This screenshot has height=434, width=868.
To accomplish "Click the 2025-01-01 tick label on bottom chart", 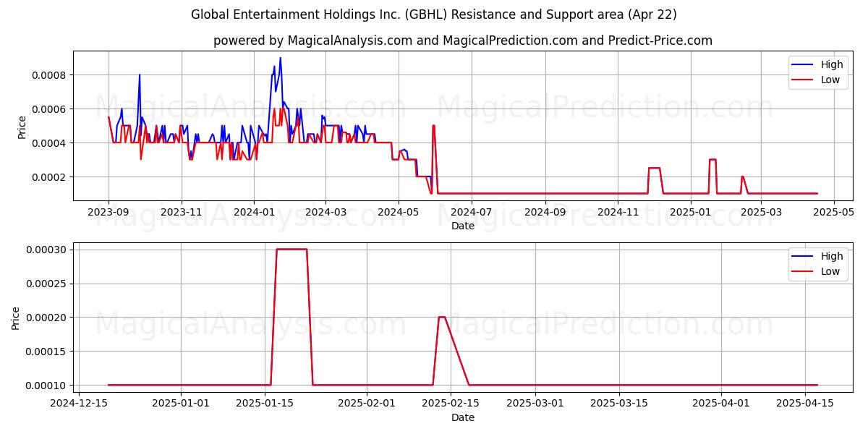I will click(181, 404).
